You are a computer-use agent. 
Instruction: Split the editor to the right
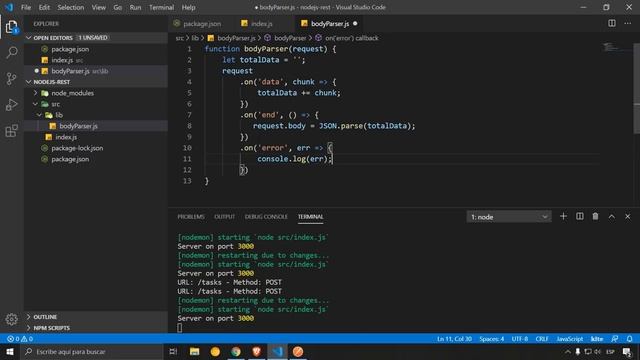click(x=612, y=23)
